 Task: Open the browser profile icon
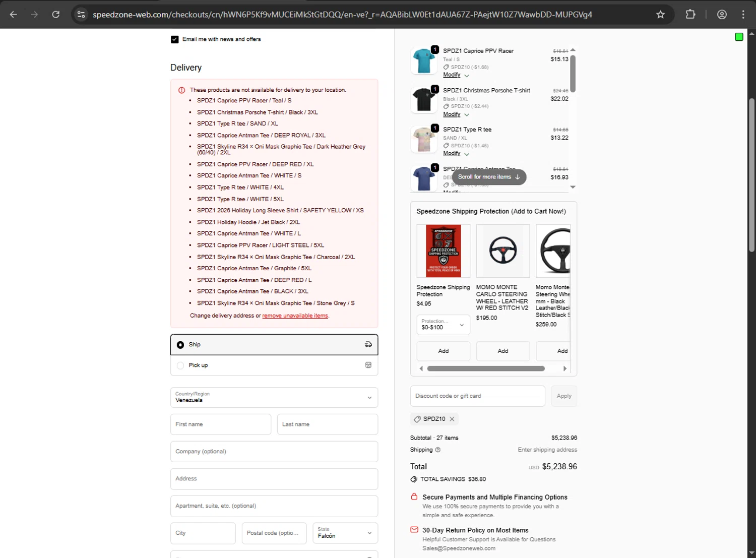tap(722, 15)
